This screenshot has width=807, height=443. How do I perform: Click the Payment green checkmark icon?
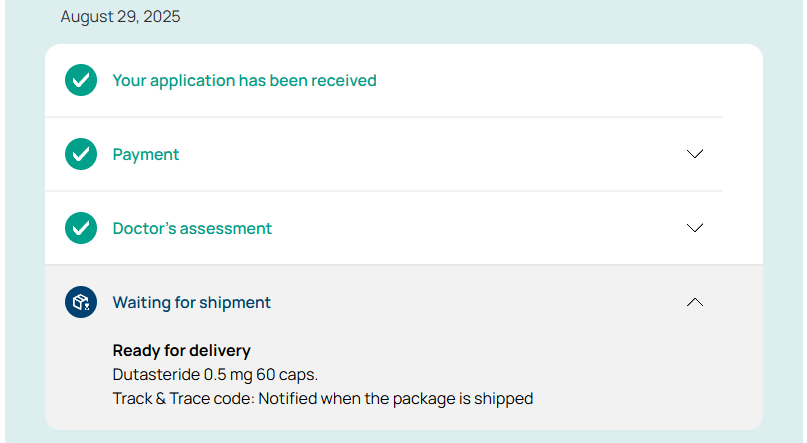81,154
